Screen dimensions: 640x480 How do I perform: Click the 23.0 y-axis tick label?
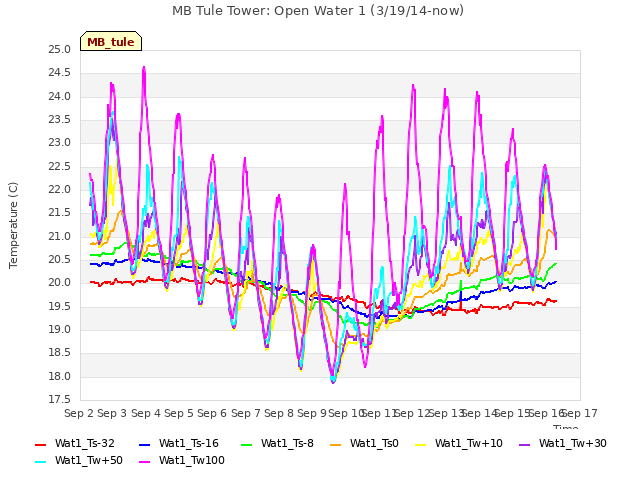pyautogui.click(x=59, y=143)
